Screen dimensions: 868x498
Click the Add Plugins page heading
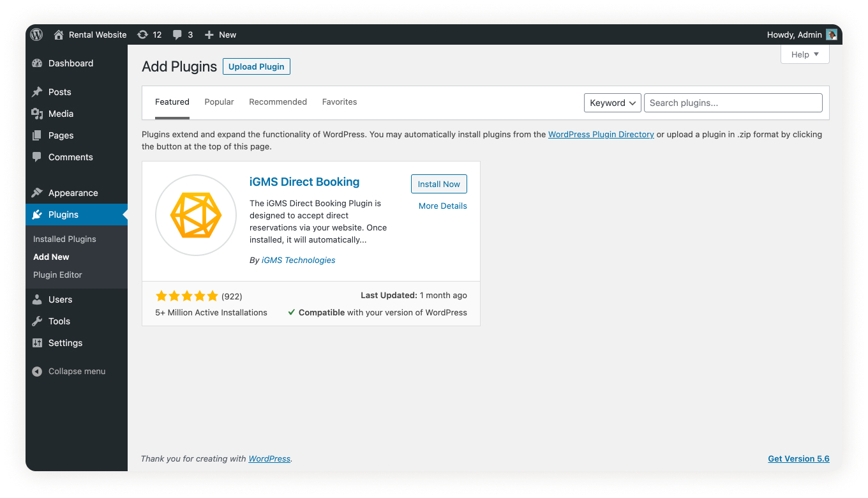(179, 66)
